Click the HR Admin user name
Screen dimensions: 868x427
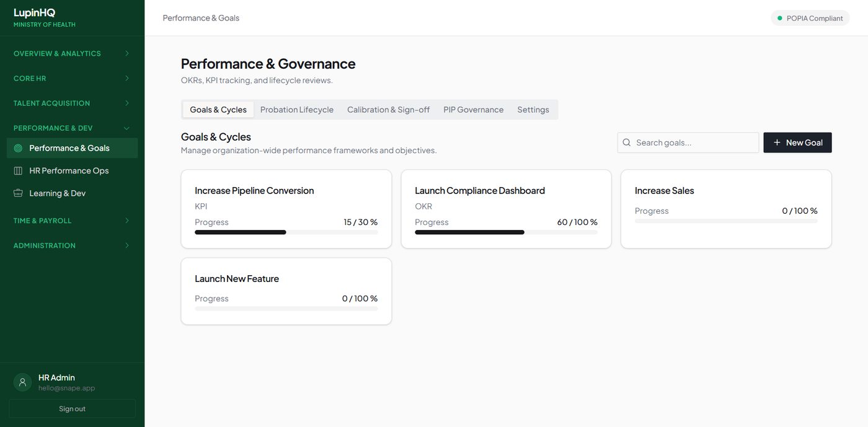56,377
